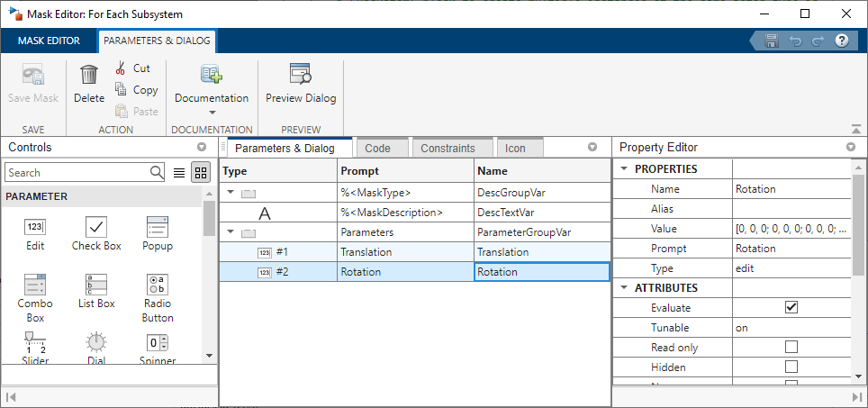This screenshot has width=868, height=408.
Task: Switch to the Code tab
Action: (377, 148)
